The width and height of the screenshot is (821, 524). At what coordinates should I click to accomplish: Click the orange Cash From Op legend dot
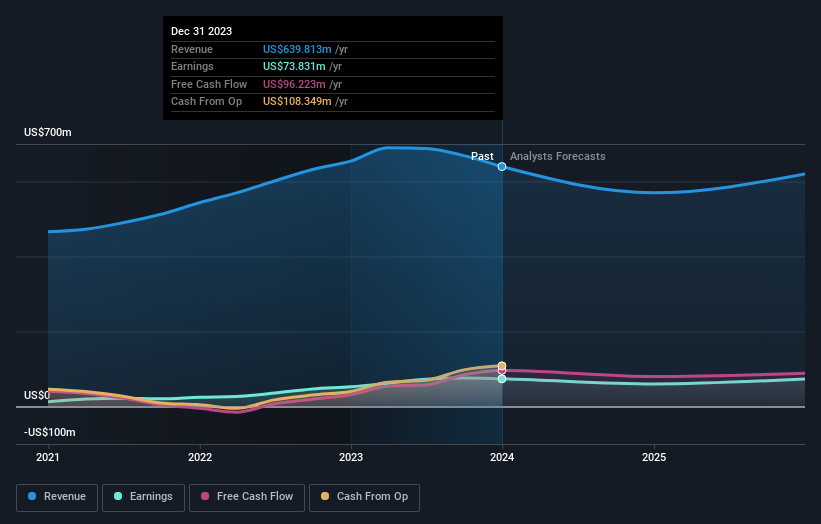pyautogui.click(x=325, y=496)
